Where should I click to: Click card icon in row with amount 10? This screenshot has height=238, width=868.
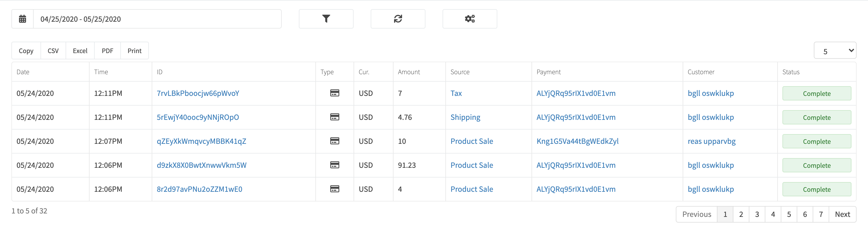pos(334,141)
